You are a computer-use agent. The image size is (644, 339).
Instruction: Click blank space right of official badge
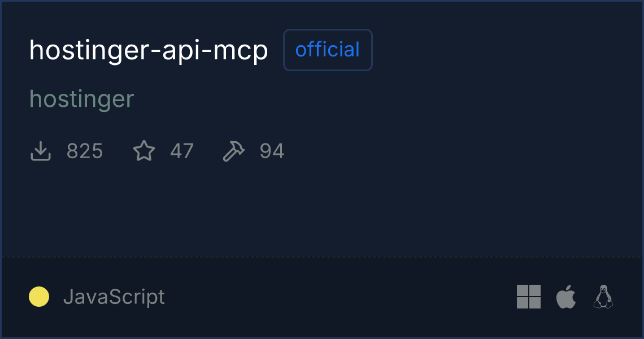tap(497, 51)
